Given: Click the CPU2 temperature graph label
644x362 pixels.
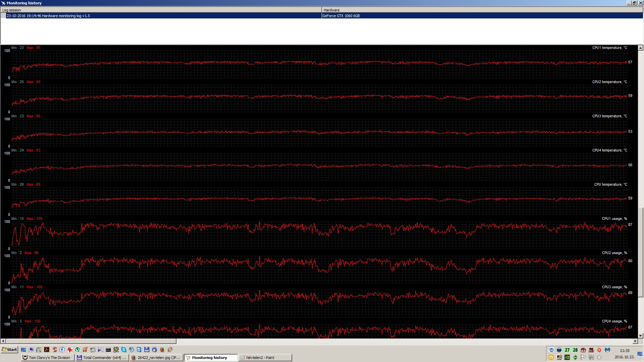Looking at the screenshot, I should pos(609,82).
